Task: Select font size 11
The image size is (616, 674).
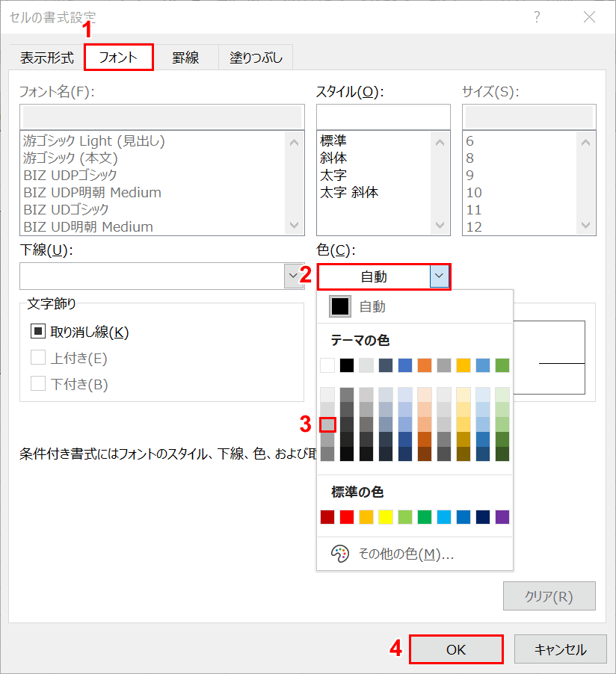Action: (x=474, y=210)
